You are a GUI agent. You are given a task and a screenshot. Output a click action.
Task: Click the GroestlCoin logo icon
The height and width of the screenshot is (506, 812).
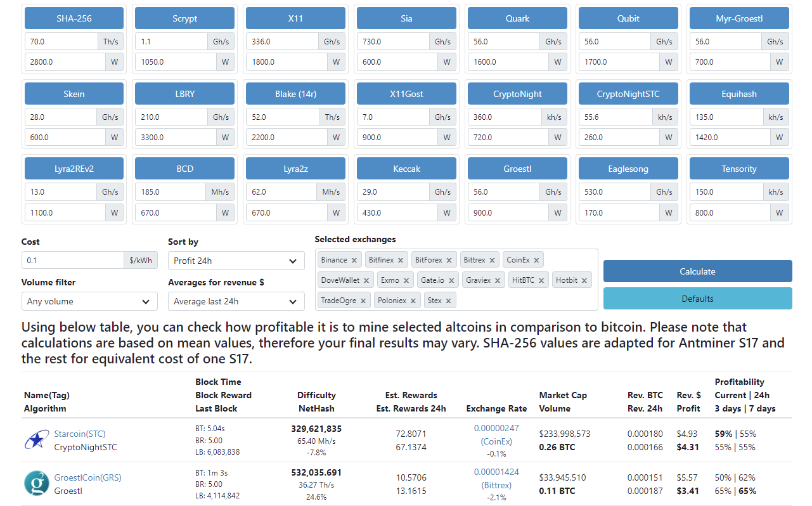coord(37,483)
